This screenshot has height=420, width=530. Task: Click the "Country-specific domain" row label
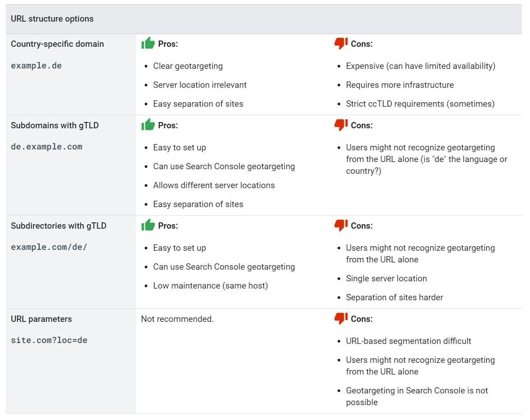(57, 44)
